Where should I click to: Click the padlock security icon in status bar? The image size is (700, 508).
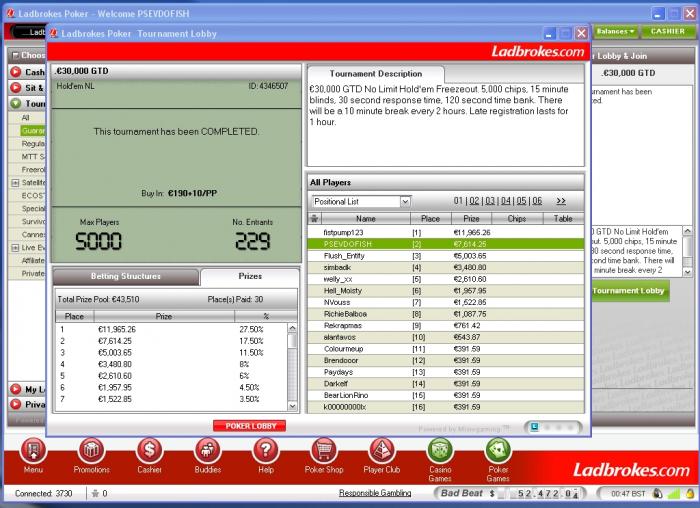pyautogui.click(x=690, y=494)
